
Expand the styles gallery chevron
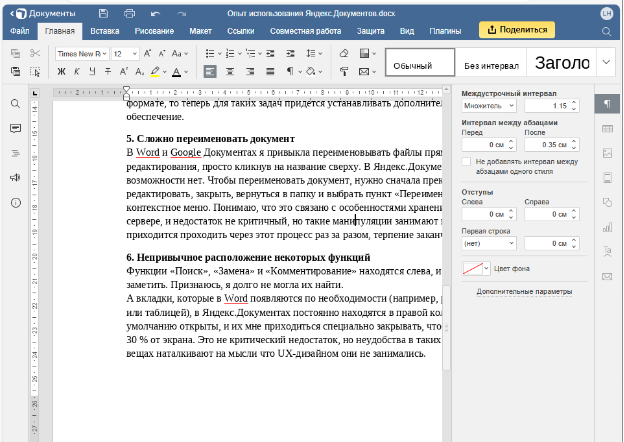[606, 62]
